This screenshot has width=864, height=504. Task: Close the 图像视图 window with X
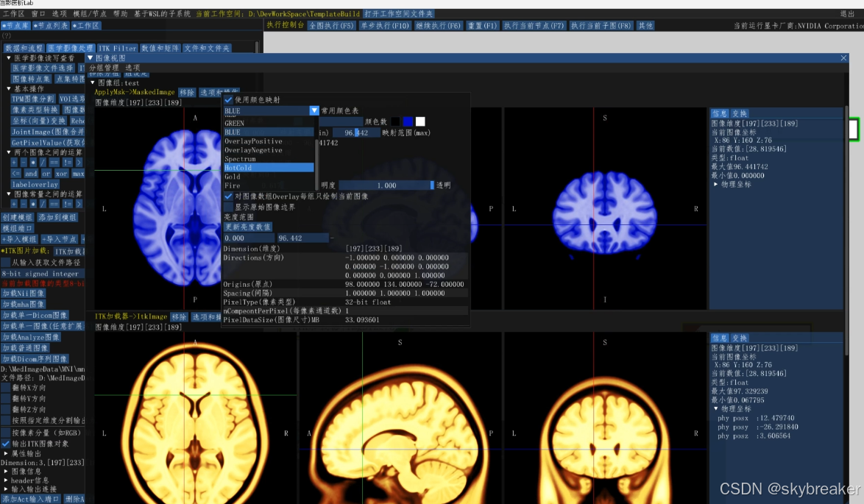tap(843, 58)
